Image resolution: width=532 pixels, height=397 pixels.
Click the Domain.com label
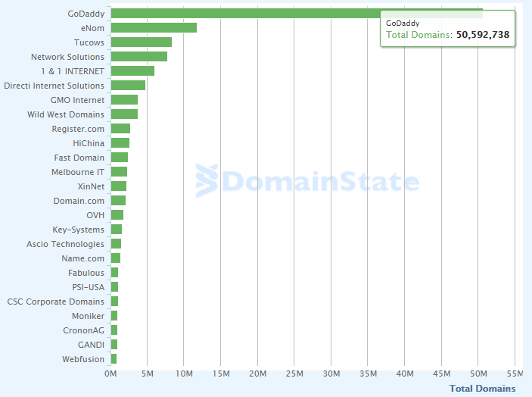[79, 201]
